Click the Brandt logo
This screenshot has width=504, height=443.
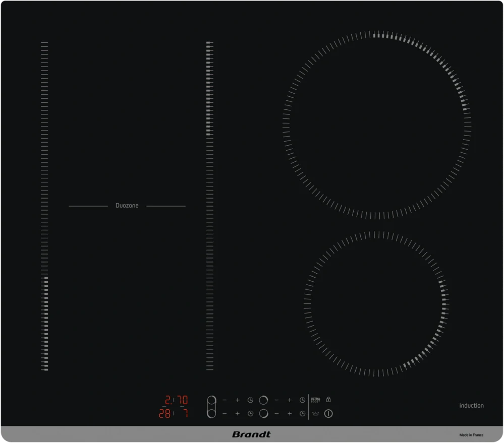pyautogui.click(x=251, y=434)
